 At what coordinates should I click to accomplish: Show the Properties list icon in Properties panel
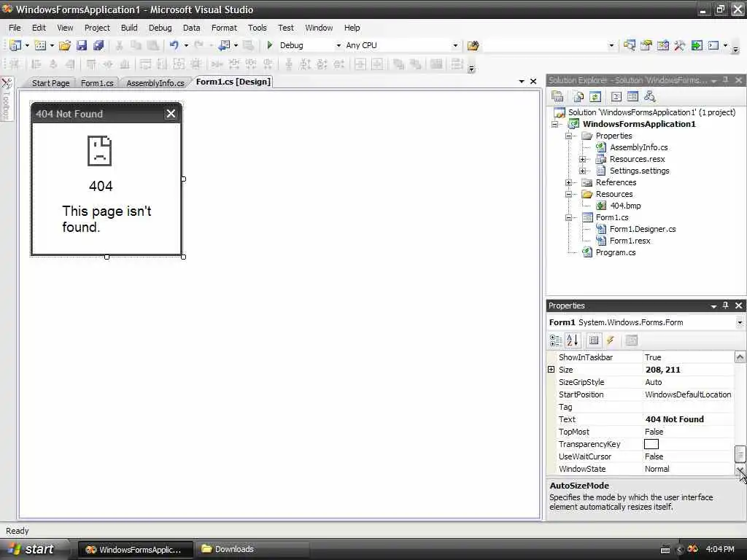pyautogui.click(x=594, y=340)
